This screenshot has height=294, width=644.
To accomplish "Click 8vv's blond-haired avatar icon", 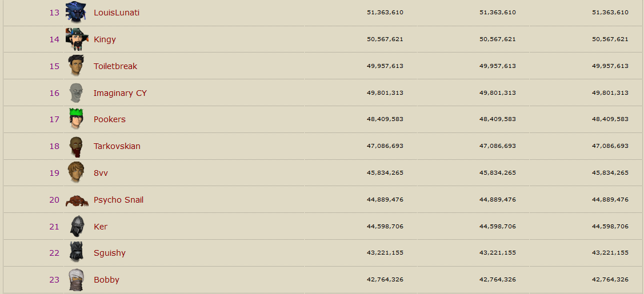I will pos(76,172).
